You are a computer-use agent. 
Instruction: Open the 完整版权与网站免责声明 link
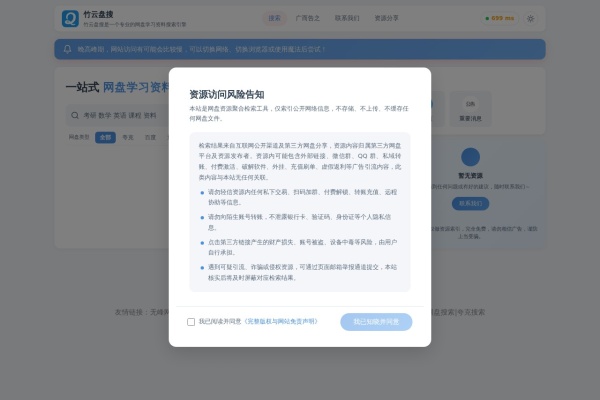pyautogui.click(x=281, y=322)
